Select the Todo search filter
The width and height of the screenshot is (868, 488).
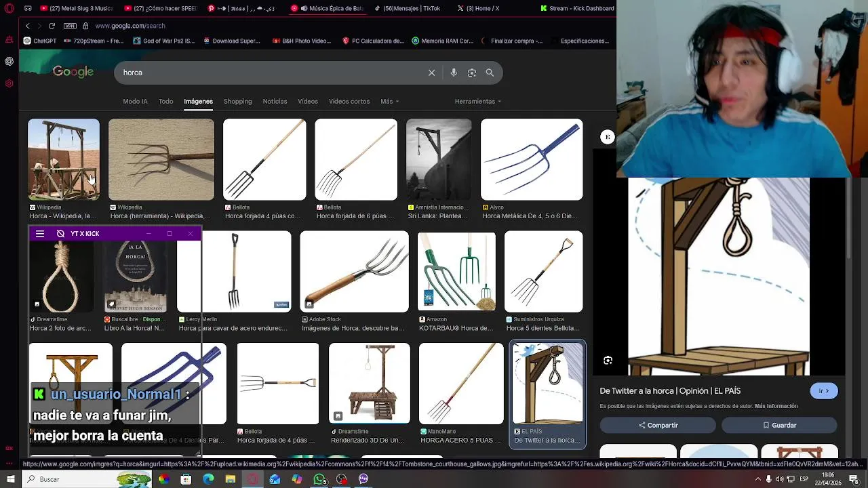coord(165,101)
